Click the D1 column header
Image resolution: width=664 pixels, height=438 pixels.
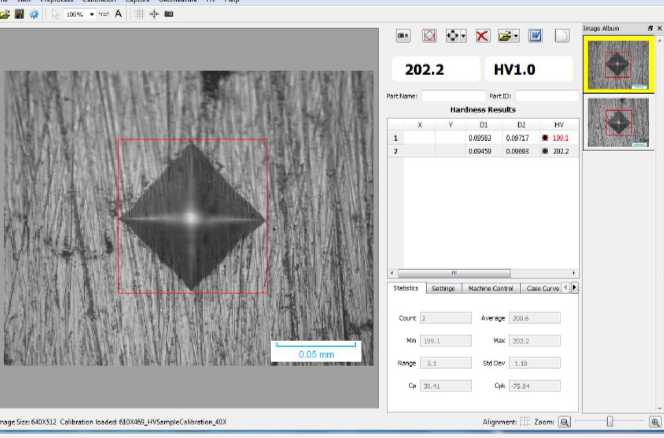point(484,125)
